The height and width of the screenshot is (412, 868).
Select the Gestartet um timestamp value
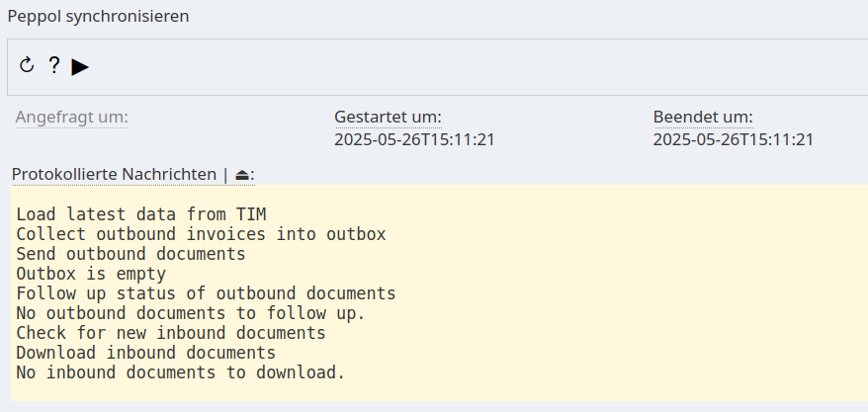click(x=414, y=139)
